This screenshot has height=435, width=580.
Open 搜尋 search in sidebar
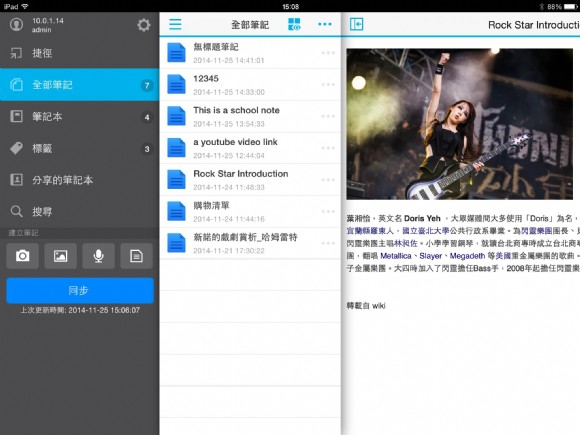80,212
